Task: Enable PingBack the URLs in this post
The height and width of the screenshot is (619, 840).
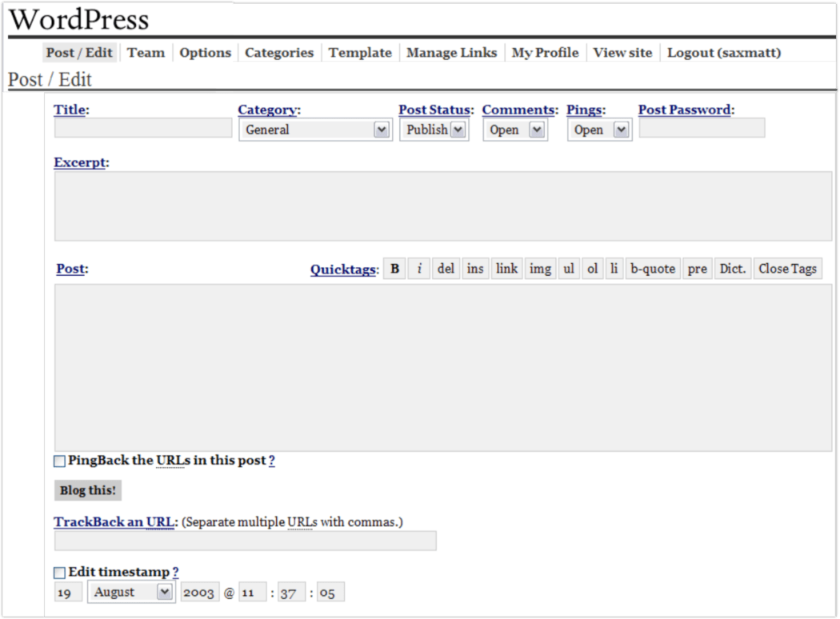Action: pyautogui.click(x=60, y=461)
